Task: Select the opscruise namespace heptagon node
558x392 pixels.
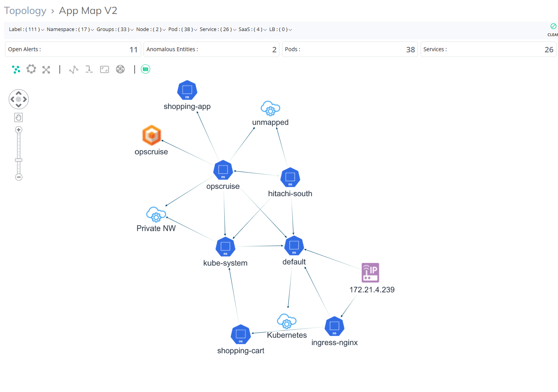Action: click(223, 170)
